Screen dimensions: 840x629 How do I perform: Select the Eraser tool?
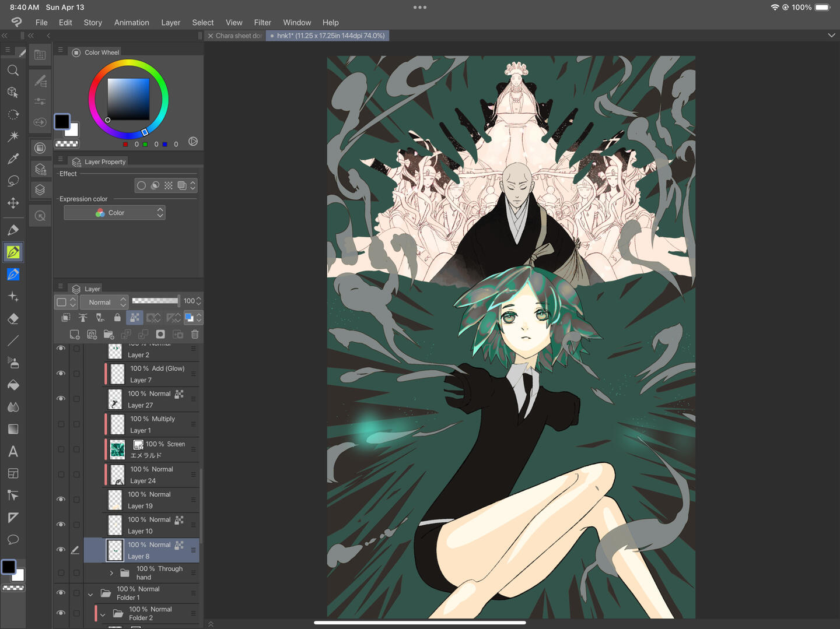13,319
